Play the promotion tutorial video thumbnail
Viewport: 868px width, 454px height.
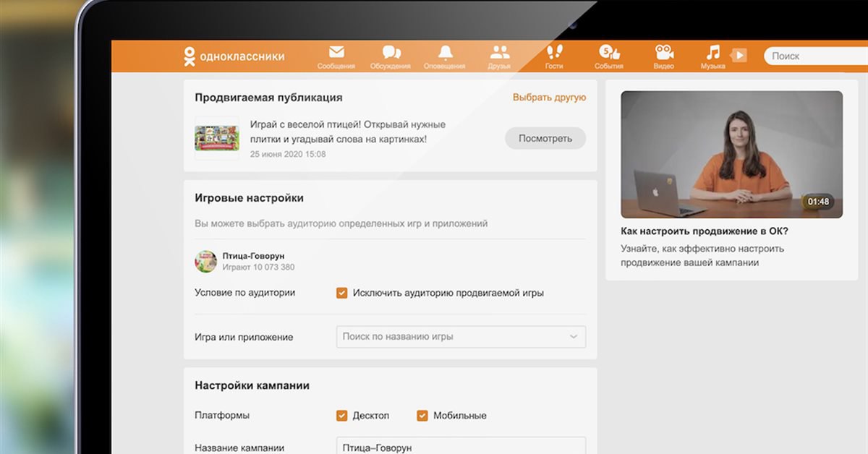click(x=731, y=154)
